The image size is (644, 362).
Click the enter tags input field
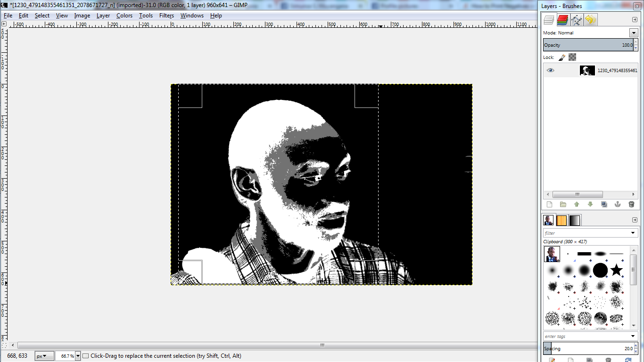point(586,336)
